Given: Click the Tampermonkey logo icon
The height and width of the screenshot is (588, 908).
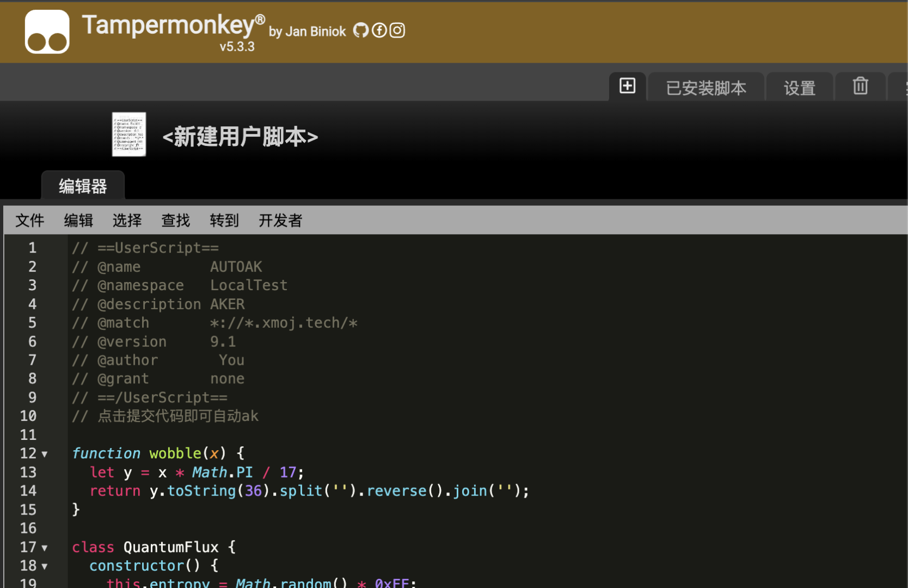Looking at the screenshot, I should (47, 32).
